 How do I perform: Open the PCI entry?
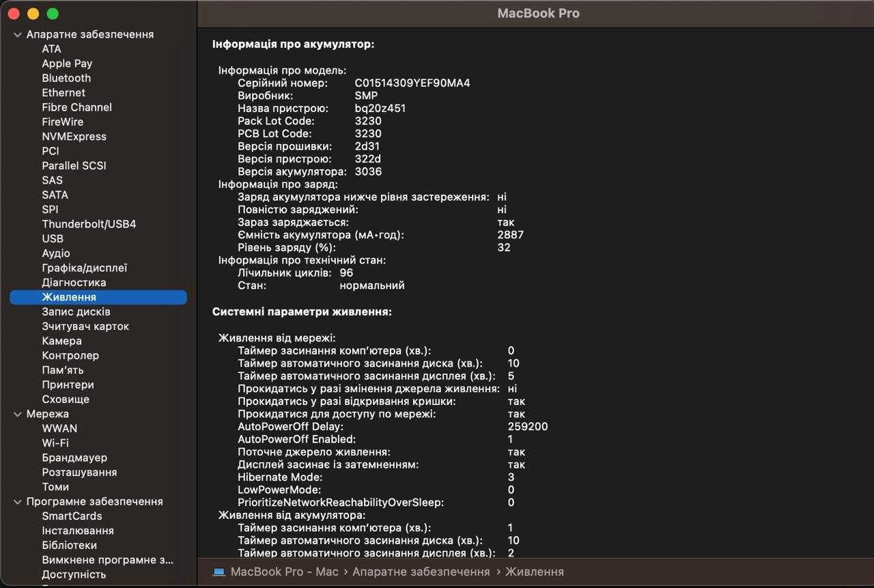[x=51, y=151]
